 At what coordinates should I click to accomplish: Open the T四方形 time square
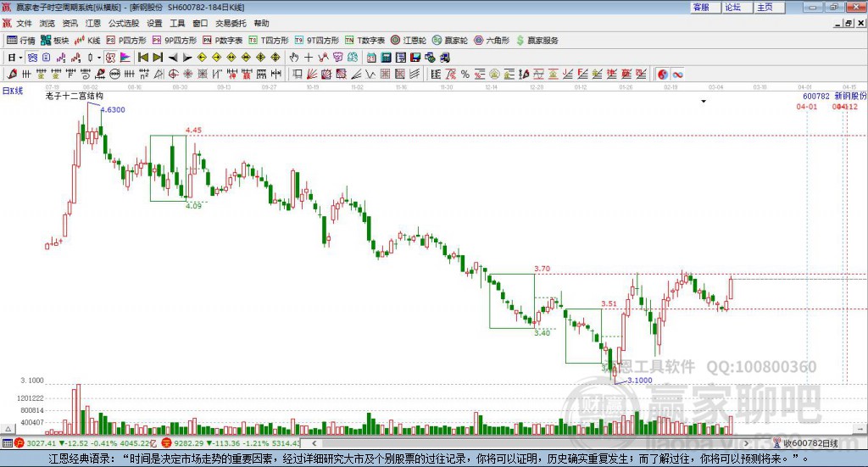269,41
